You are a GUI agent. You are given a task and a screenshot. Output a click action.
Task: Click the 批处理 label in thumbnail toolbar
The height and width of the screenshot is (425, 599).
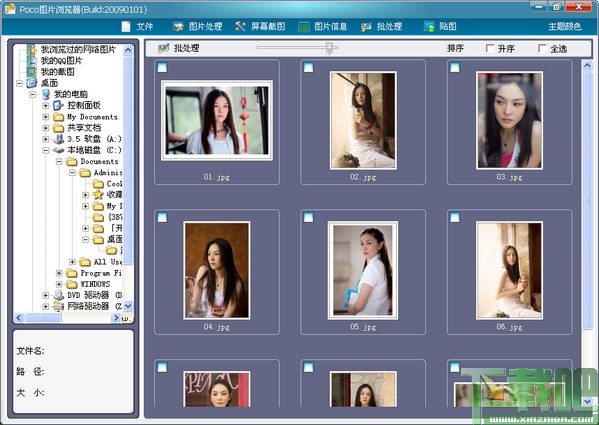[x=187, y=48]
